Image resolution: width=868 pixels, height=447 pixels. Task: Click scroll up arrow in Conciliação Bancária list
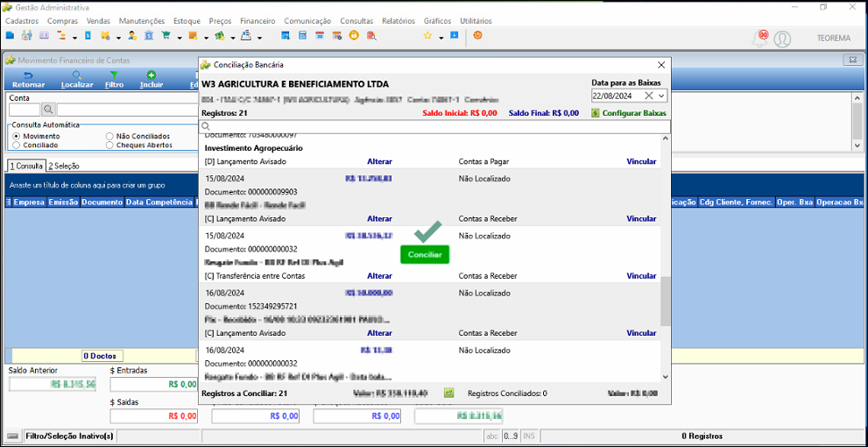665,140
